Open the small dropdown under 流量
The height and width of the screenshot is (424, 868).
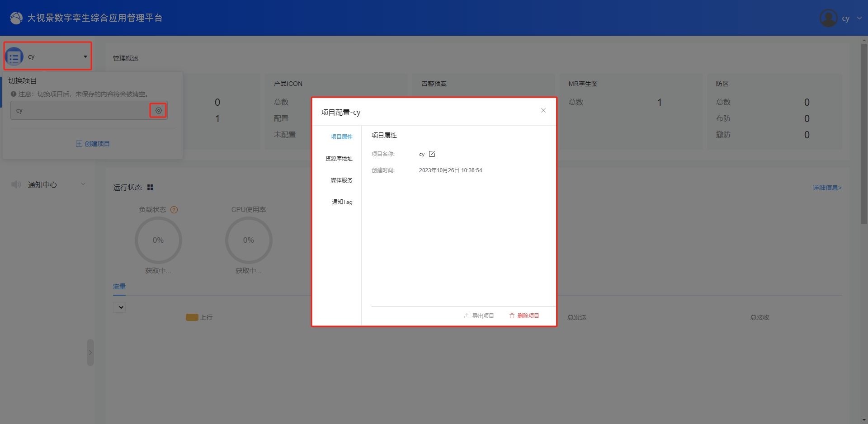[119, 307]
